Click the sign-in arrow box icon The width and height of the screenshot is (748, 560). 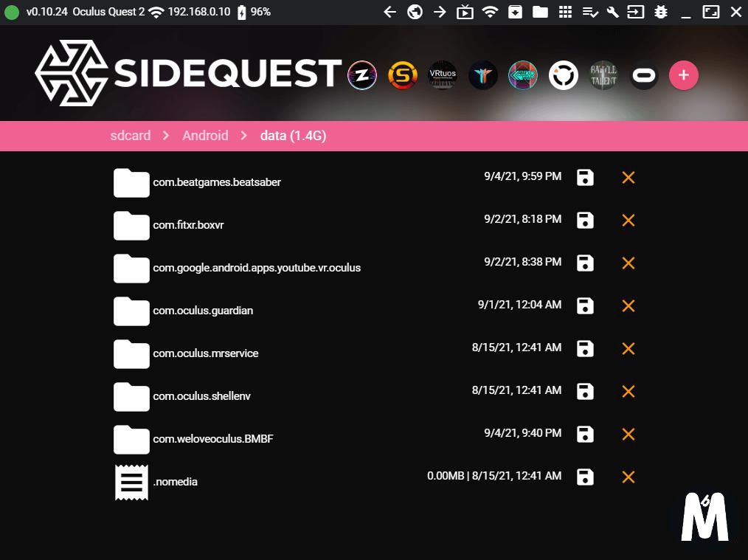[635, 12]
